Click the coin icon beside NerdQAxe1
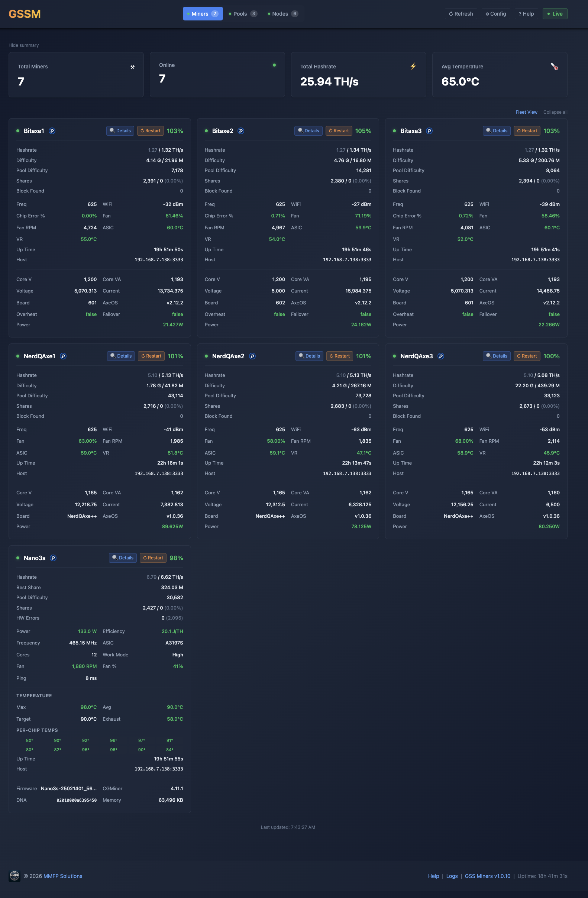 64,356
